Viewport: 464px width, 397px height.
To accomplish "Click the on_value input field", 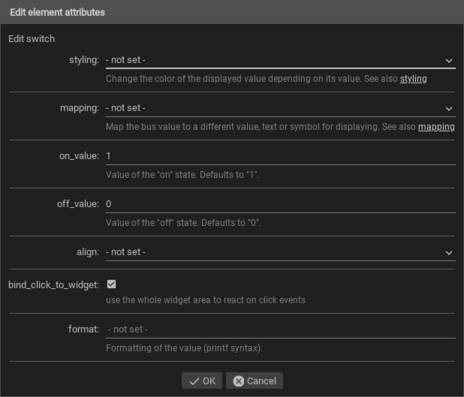I will click(280, 156).
